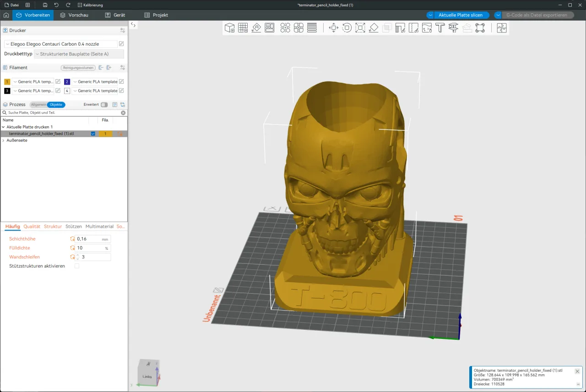The height and width of the screenshot is (392, 586).
Task: Open the Stützen settings tab
Action: [73, 226]
